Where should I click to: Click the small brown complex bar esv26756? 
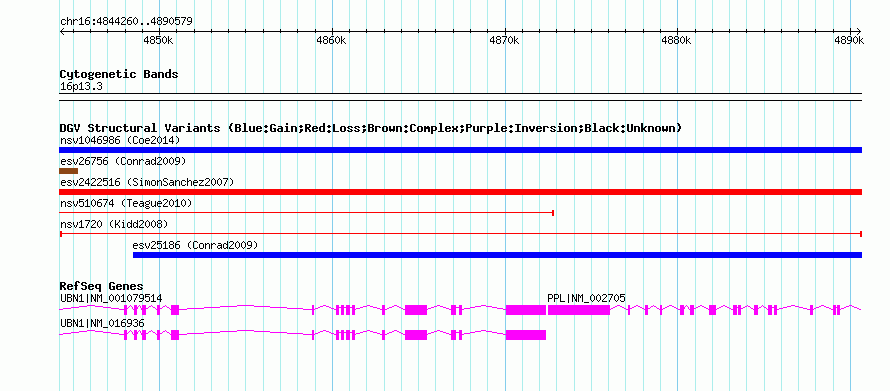point(69,171)
